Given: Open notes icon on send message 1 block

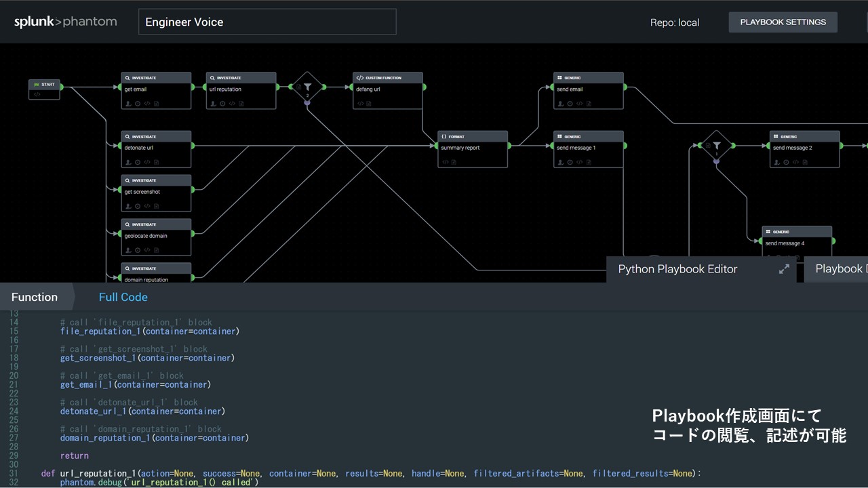Looking at the screenshot, I should 588,162.
